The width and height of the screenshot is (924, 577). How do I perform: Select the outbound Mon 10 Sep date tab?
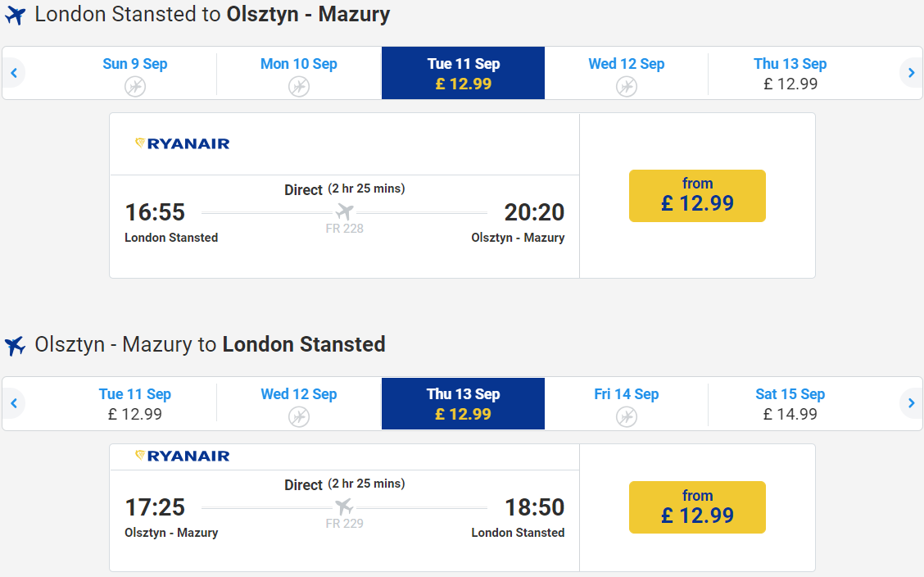[x=299, y=73]
